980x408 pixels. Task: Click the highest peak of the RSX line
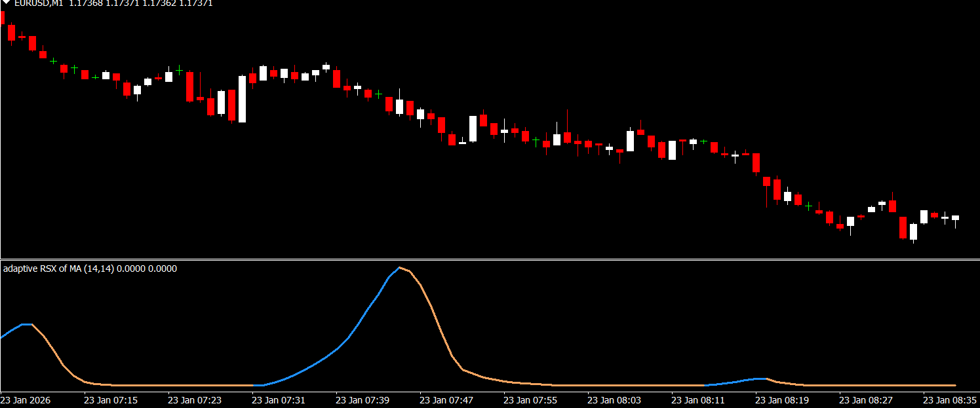pos(399,268)
